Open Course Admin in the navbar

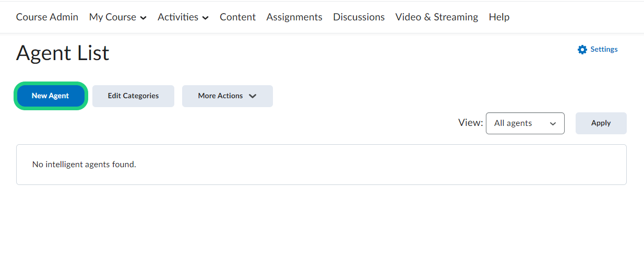[x=47, y=17]
